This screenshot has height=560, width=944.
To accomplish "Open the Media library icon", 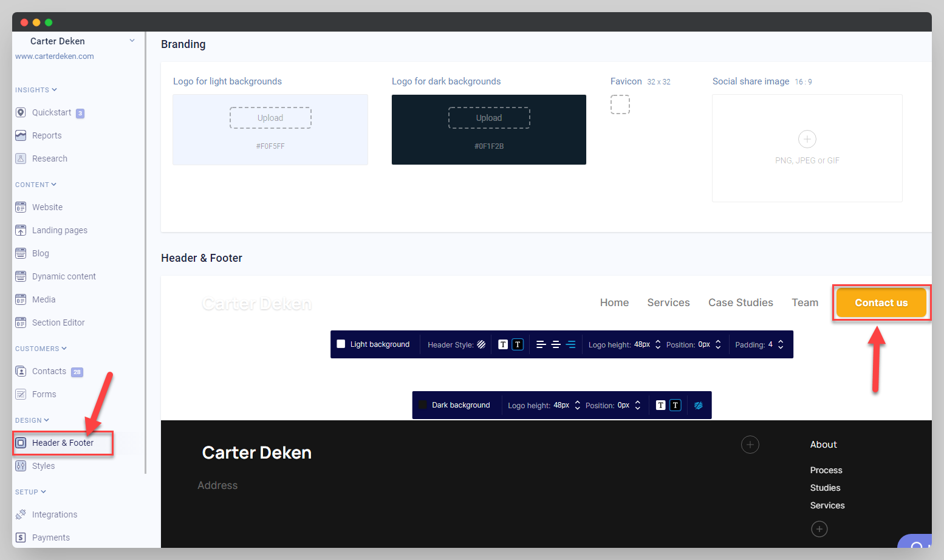I will [x=21, y=299].
